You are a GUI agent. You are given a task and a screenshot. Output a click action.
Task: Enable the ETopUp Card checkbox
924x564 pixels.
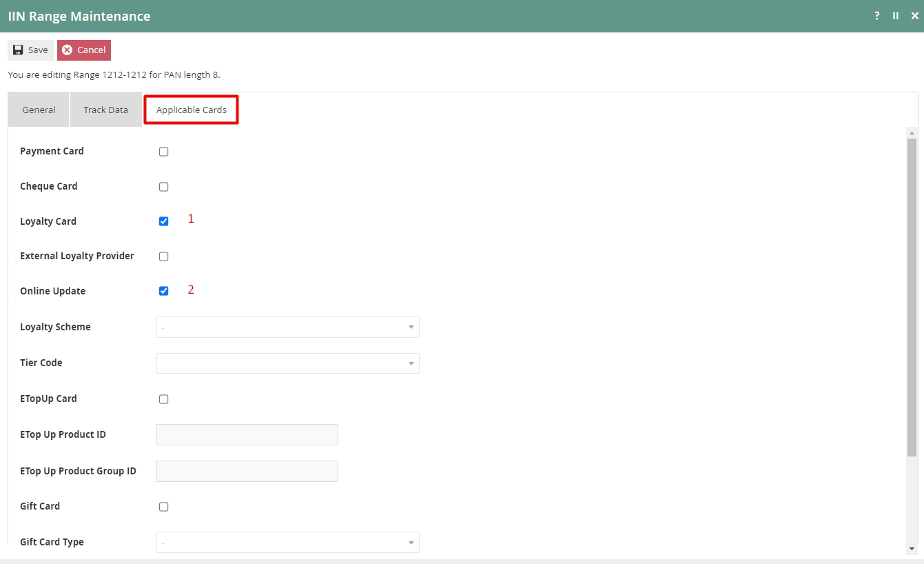point(163,399)
